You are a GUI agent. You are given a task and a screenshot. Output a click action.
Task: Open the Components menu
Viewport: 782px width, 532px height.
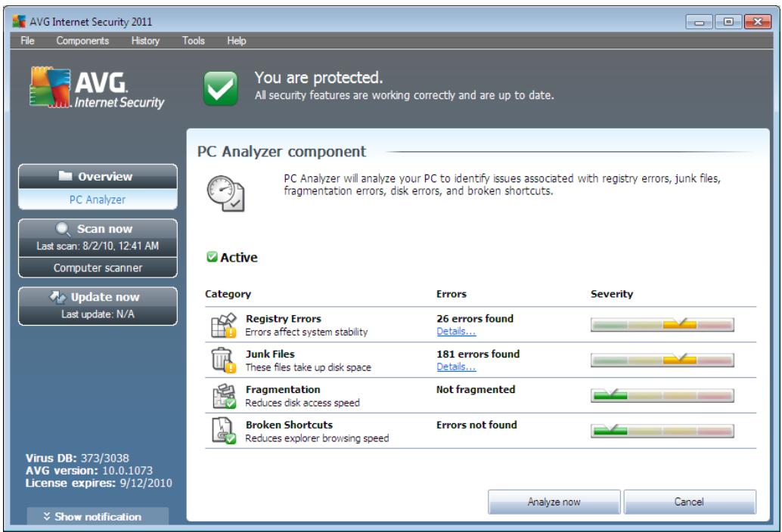click(x=82, y=41)
